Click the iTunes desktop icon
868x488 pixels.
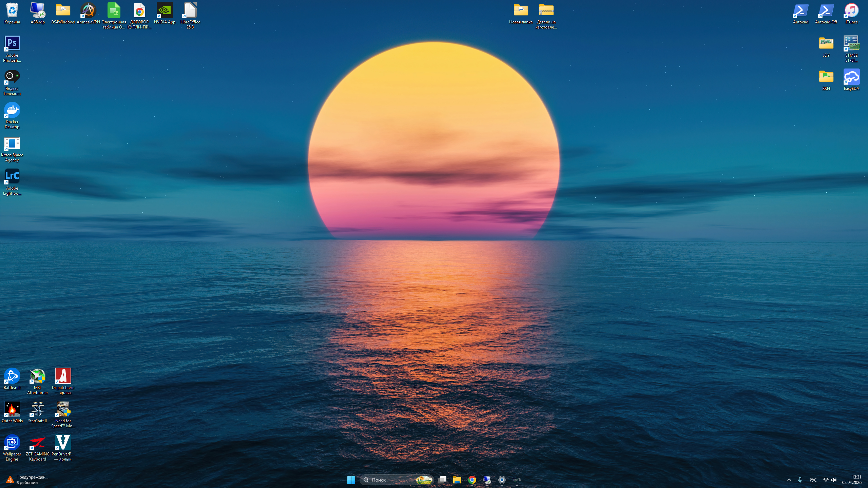pyautogui.click(x=851, y=11)
